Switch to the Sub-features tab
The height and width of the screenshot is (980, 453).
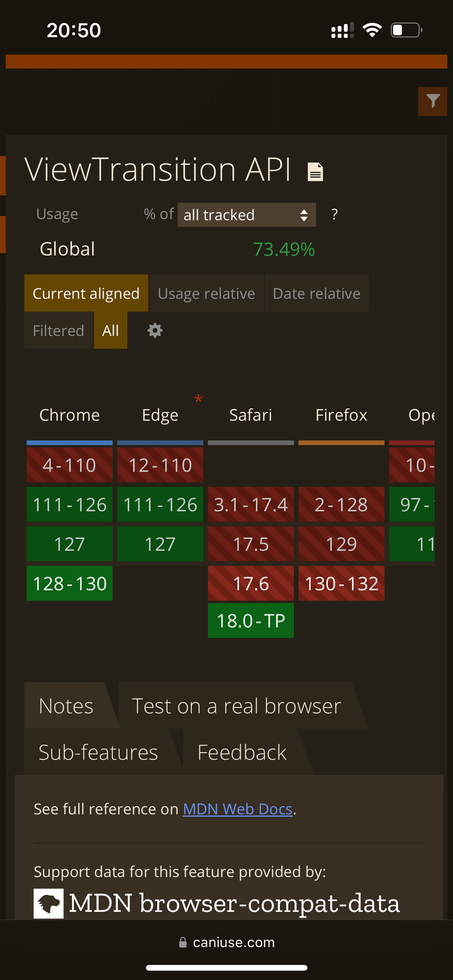coord(98,752)
